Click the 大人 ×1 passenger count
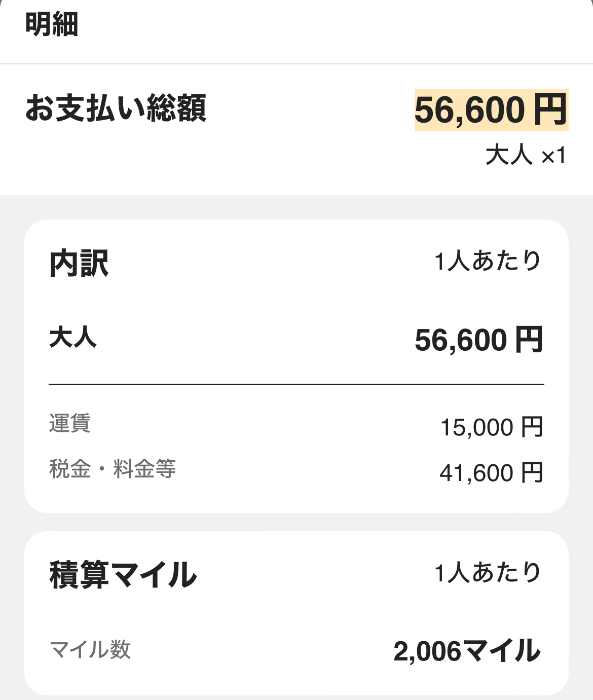 (x=526, y=155)
